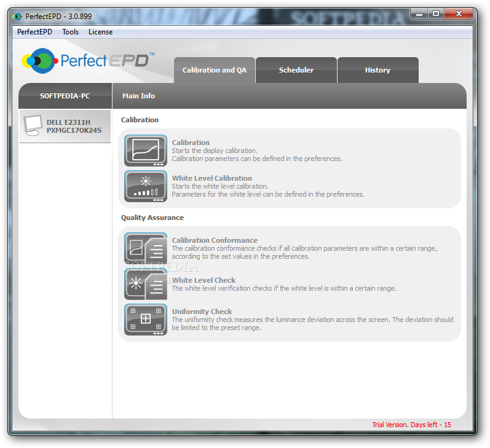Select the DELL E2311H monitor icon
This screenshot has width=490, height=448.
33,125
